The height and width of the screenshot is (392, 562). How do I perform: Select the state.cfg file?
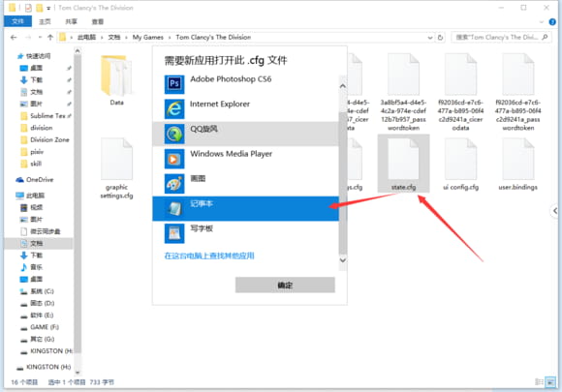click(x=403, y=164)
